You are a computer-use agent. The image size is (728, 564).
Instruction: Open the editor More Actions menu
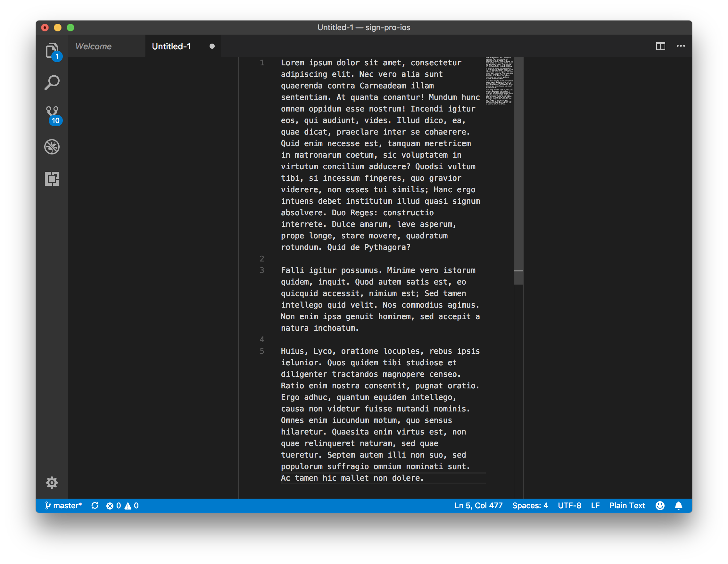click(x=681, y=46)
